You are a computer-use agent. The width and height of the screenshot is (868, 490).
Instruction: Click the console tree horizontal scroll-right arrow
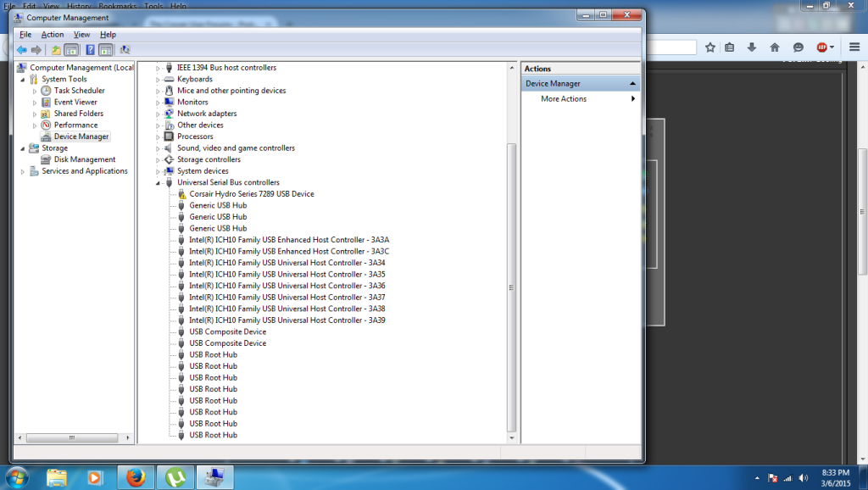pos(128,438)
